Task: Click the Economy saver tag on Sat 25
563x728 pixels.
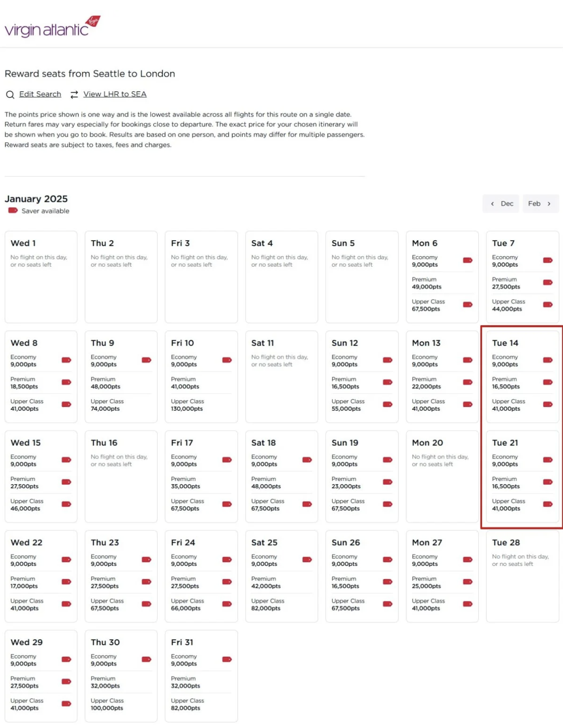Action: click(307, 559)
